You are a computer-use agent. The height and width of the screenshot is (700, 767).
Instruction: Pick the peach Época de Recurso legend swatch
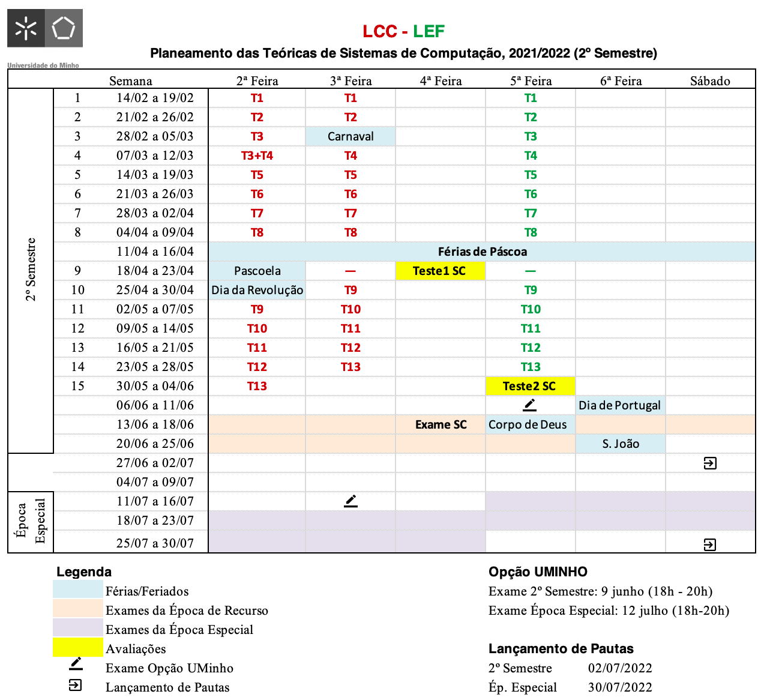[78, 608]
